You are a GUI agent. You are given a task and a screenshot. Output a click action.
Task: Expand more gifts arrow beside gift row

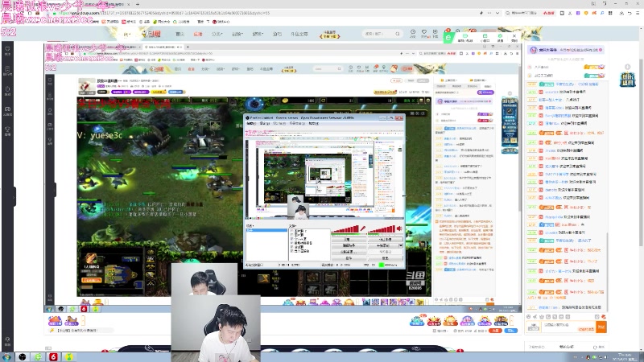(x=512, y=320)
